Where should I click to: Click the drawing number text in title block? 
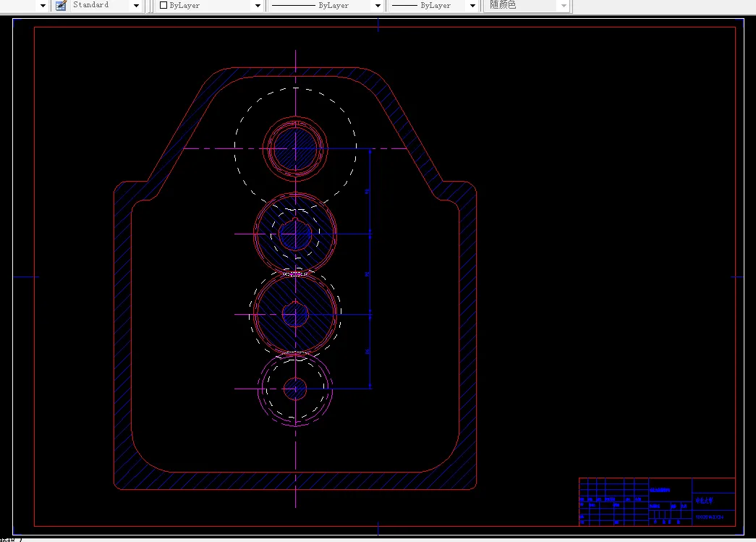[709, 517]
